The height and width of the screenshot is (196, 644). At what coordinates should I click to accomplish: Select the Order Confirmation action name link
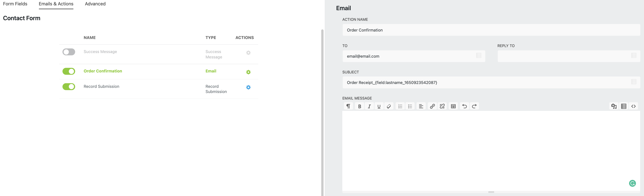tap(103, 71)
